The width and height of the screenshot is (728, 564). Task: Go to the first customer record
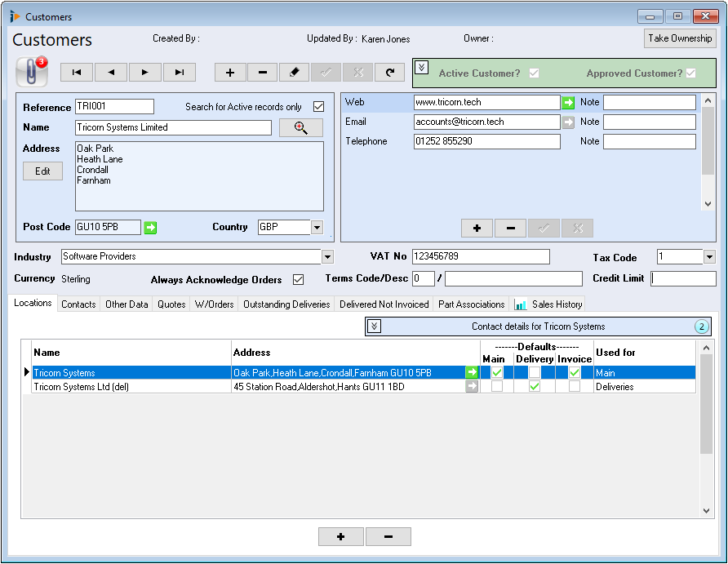[x=77, y=73]
